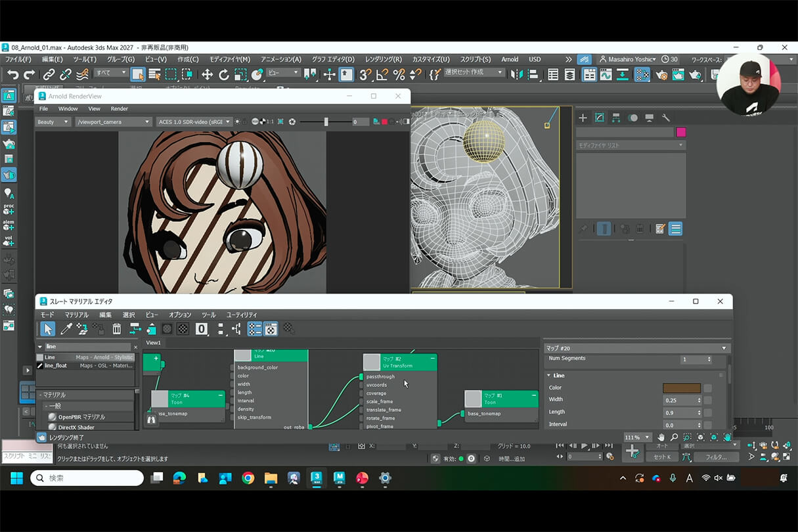Screen dimensions: 798x532
Task: Choose the Select and Move tool
Action: (x=207, y=75)
